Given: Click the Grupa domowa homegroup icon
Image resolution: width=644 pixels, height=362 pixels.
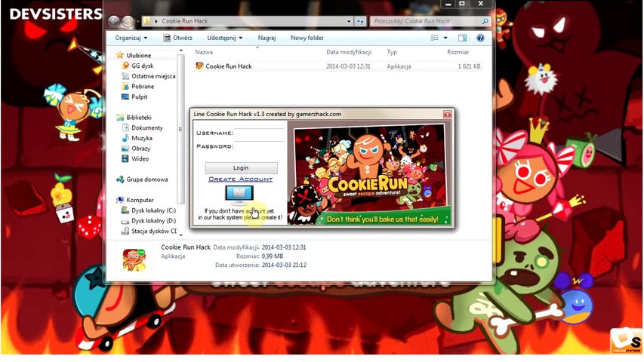Looking at the screenshot, I should click(x=120, y=179).
